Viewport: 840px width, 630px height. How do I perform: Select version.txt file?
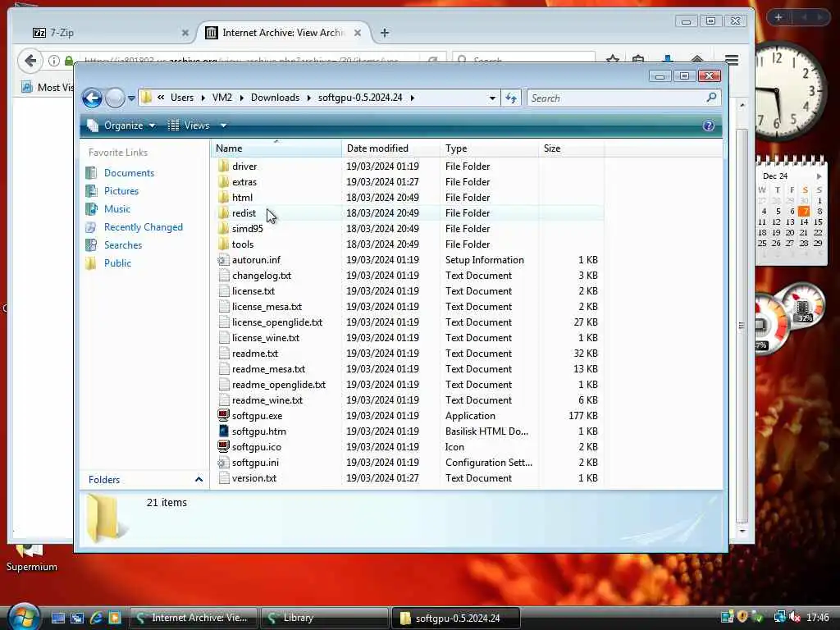(254, 478)
